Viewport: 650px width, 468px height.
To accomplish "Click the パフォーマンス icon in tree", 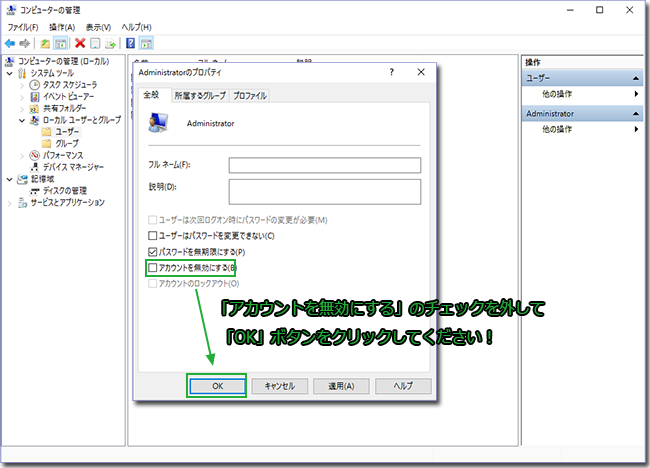I will [34, 155].
